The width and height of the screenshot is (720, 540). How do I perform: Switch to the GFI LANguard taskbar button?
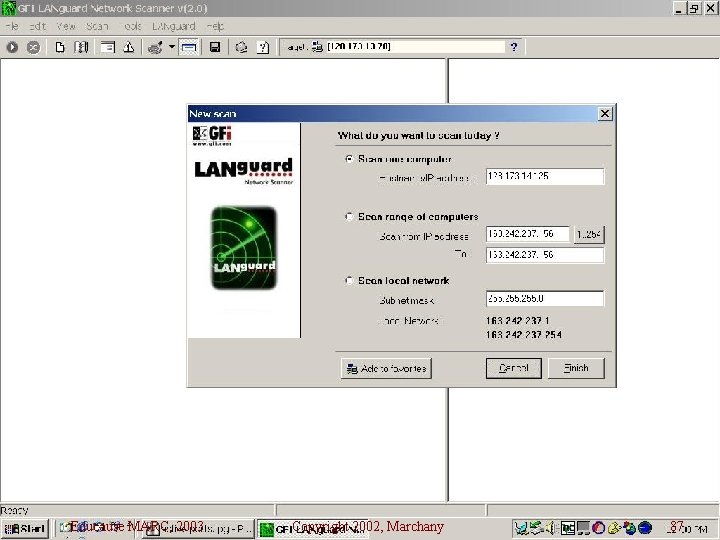312,529
